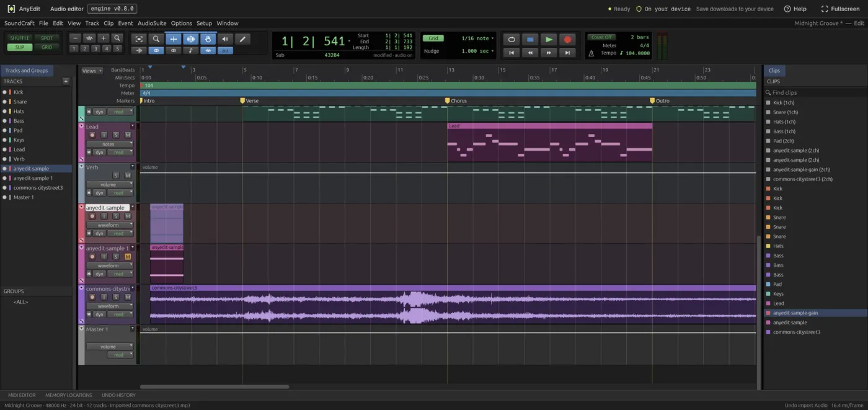
Task: Open the Views dropdown
Action: (x=91, y=71)
